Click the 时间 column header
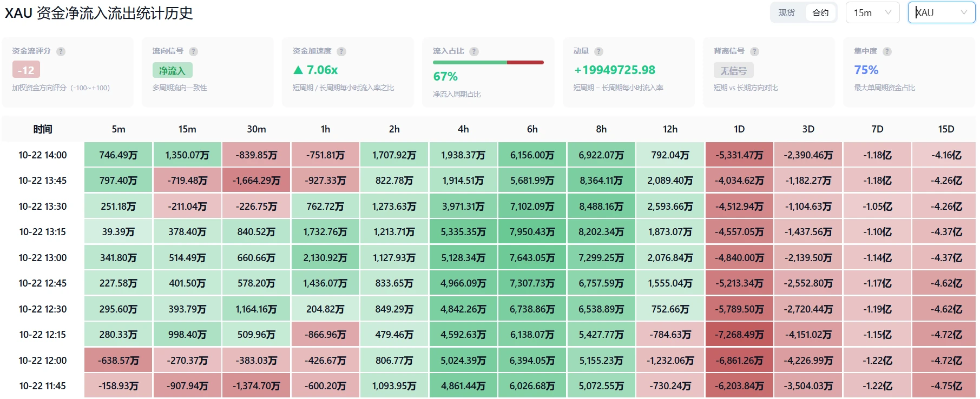The width and height of the screenshot is (980, 399). (43, 129)
